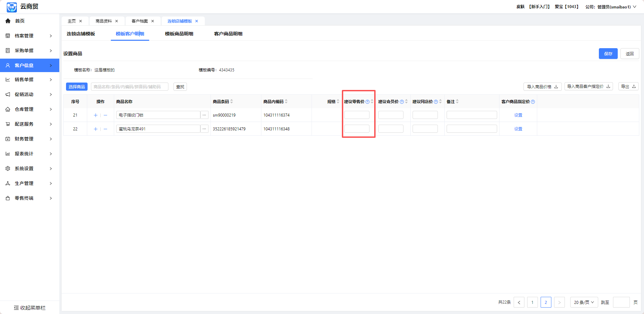Click the 配送服务 cart icon
644x314 pixels.
click(x=8, y=124)
